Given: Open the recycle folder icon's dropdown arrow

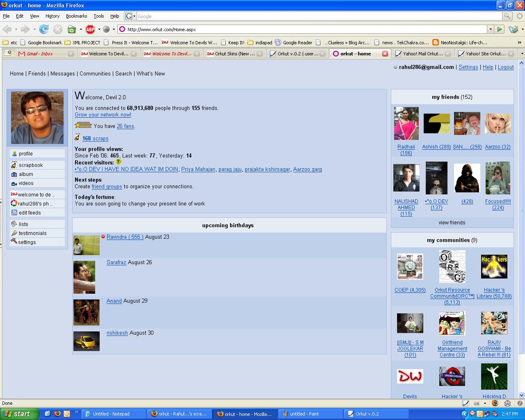Looking at the screenshot, I should (x=81, y=30).
